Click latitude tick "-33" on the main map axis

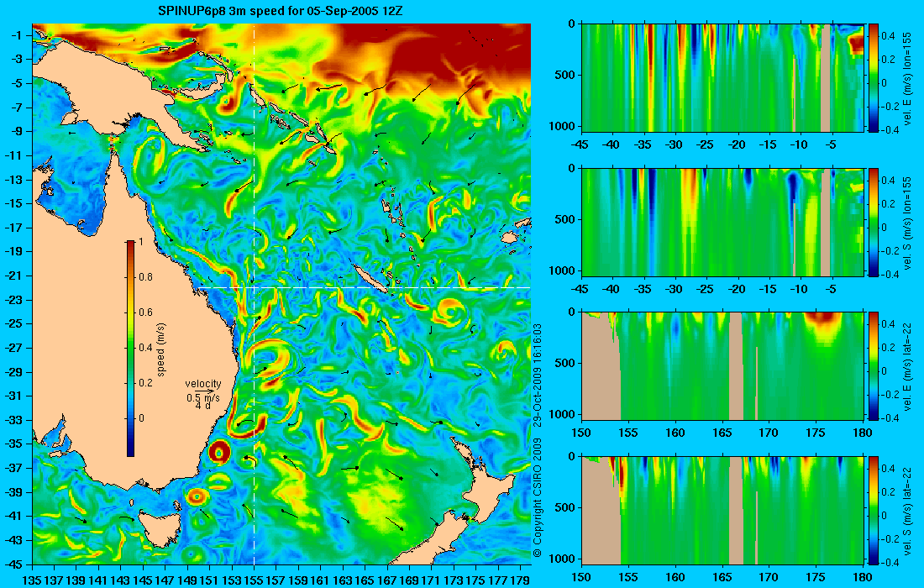pyautogui.click(x=13, y=420)
